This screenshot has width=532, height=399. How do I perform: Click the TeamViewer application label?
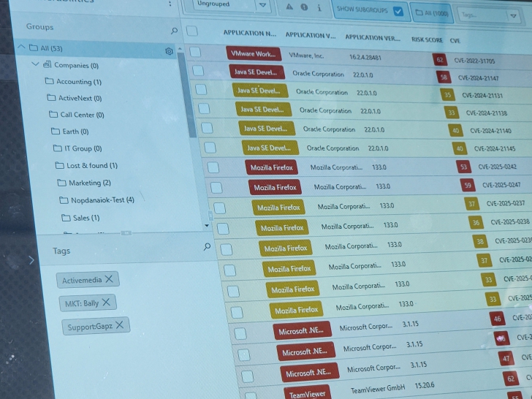tap(308, 394)
